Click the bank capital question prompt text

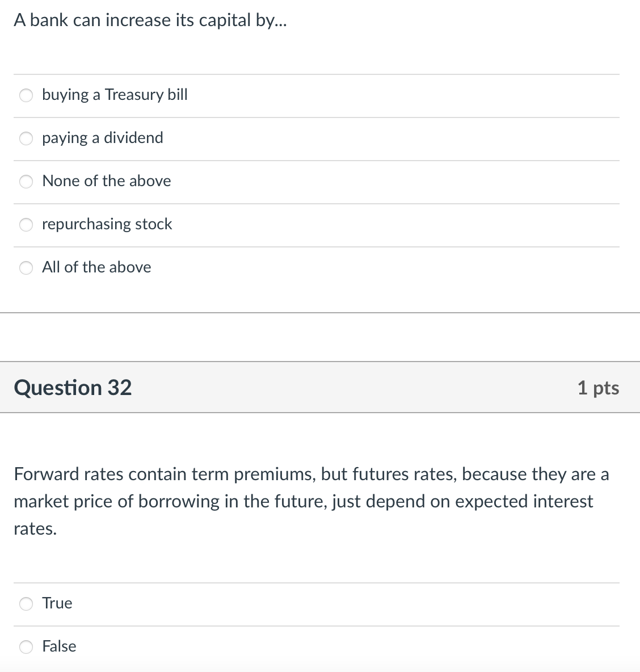click(x=150, y=20)
